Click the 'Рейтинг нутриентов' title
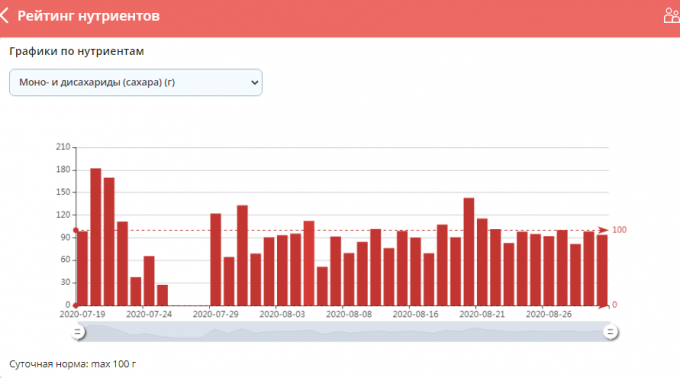Screen dimensions: 680x378 pos(88,16)
